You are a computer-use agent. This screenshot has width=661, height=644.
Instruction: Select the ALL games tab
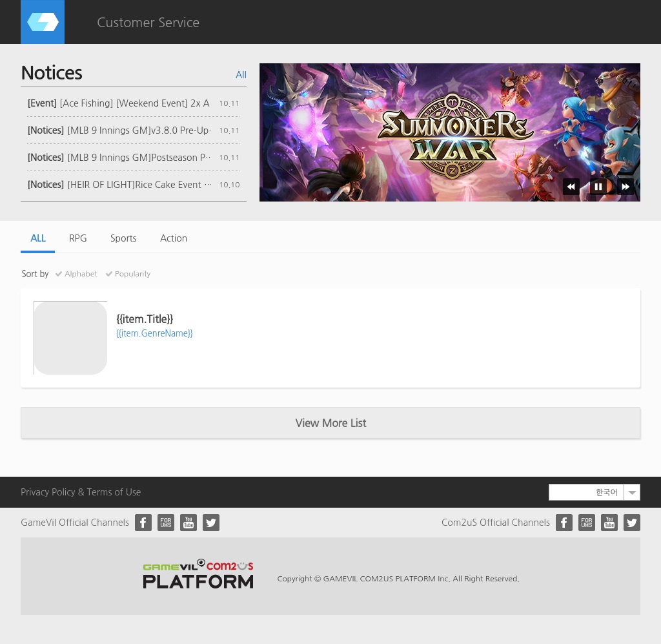pos(38,238)
